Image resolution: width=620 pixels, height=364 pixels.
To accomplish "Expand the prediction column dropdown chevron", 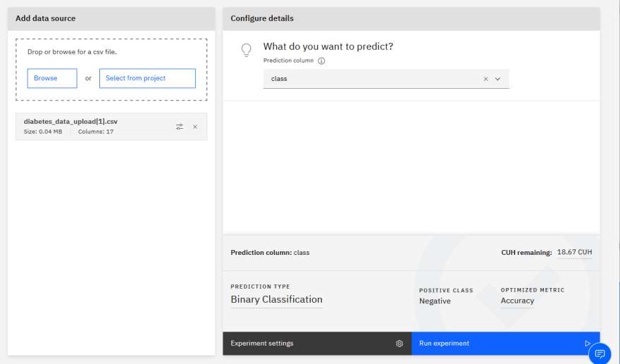I will tap(498, 79).
